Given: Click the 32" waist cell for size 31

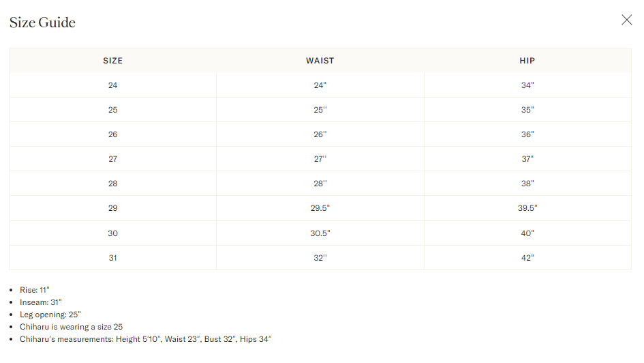Looking at the screenshot, I should pyautogui.click(x=320, y=258).
